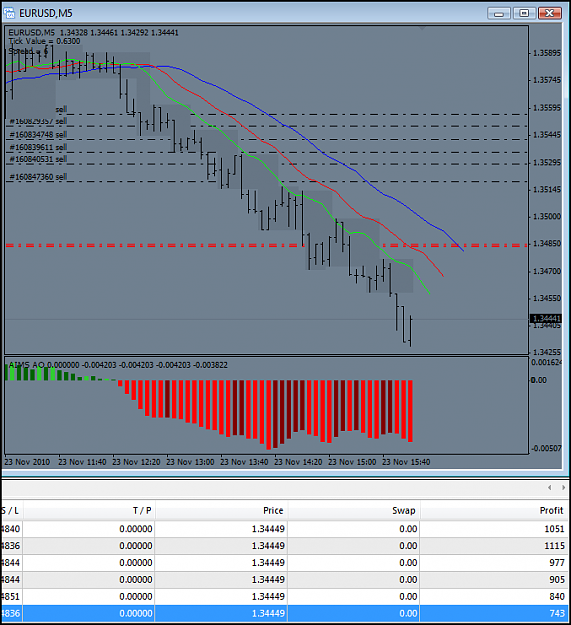Click the Tick Value = 0.6300 label
Image resolution: width=571 pixels, height=625 pixels.
44,41
